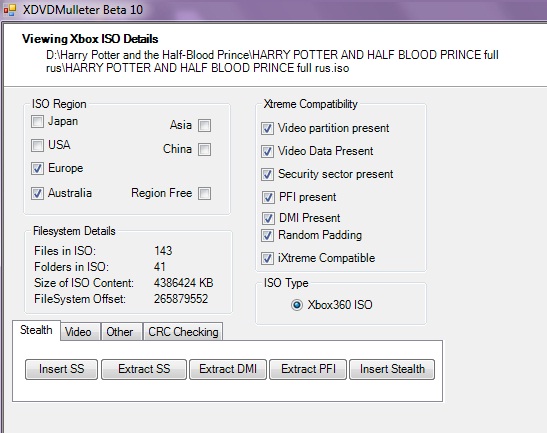Click the Extract PFI button

[308, 369]
